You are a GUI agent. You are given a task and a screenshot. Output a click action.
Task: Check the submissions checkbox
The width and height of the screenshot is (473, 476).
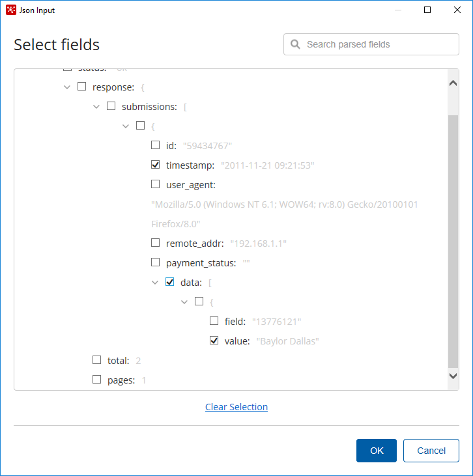(x=111, y=106)
